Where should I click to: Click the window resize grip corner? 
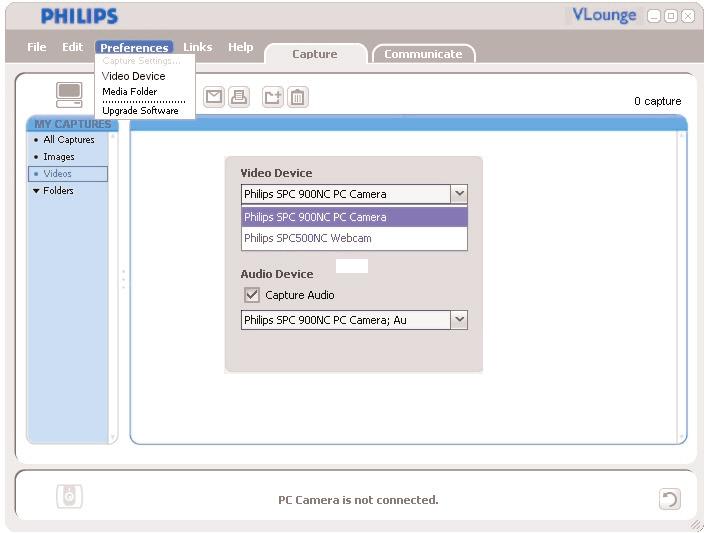pos(697,525)
